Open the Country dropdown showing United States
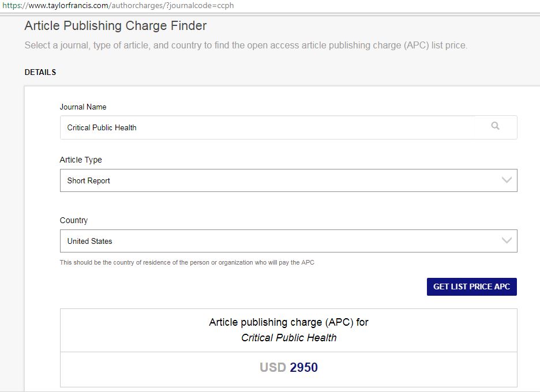540x392 pixels. tap(277, 241)
